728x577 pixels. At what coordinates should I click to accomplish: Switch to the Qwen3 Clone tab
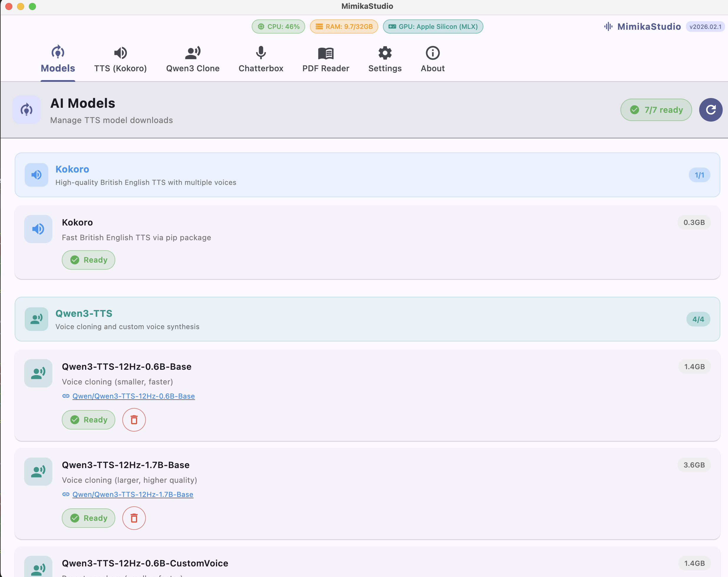click(192, 59)
